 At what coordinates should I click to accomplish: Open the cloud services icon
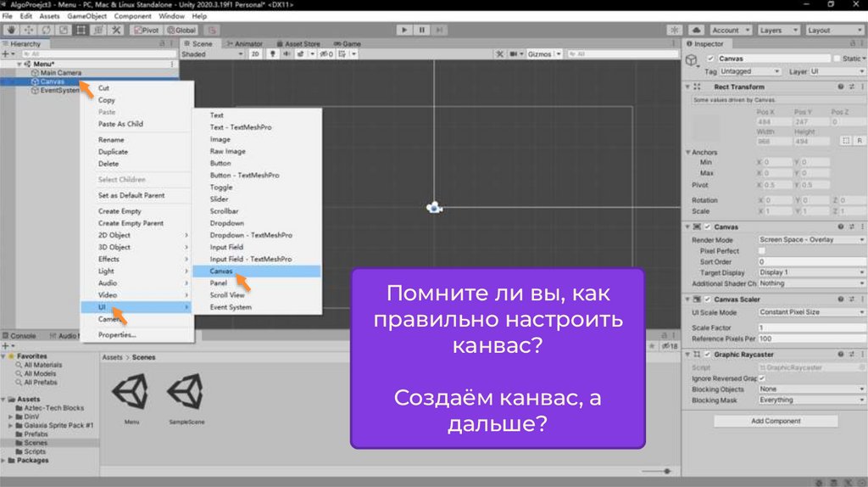[698, 30]
